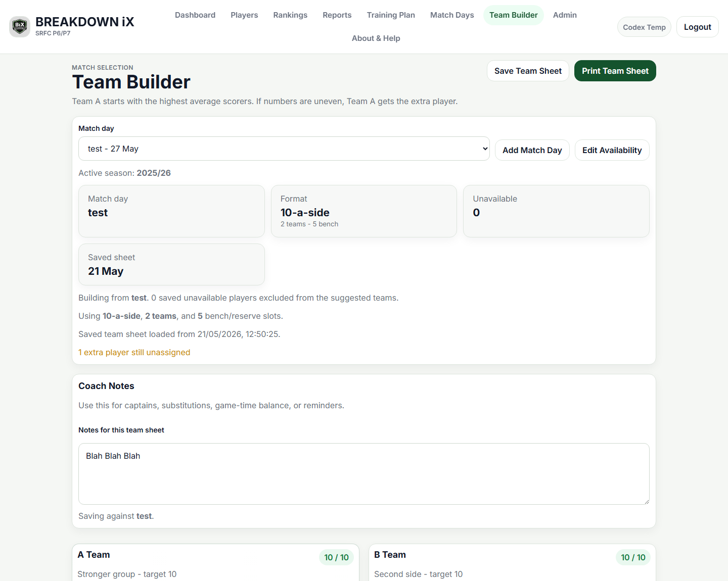
Task: Save the current team sheet
Action: coord(528,71)
